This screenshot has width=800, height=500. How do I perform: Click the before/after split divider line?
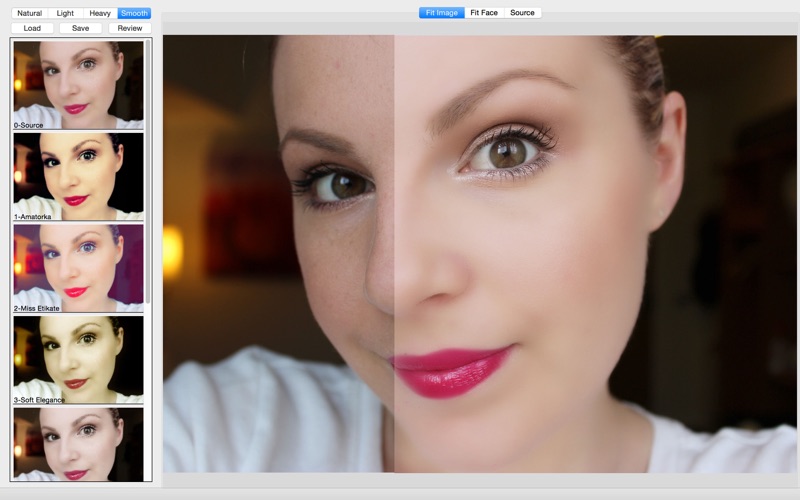[x=394, y=254]
